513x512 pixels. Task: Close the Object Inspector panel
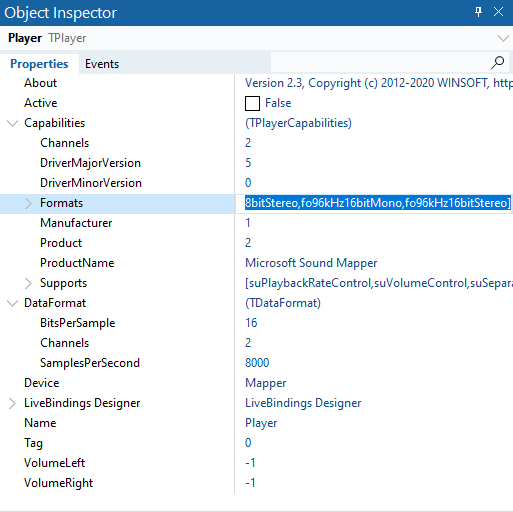coord(498,12)
